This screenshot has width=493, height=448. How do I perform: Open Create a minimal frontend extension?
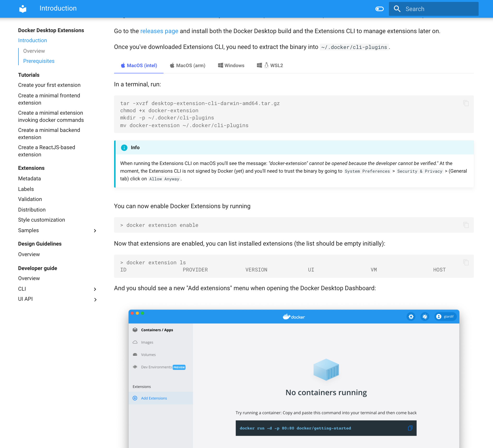(x=49, y=99)
